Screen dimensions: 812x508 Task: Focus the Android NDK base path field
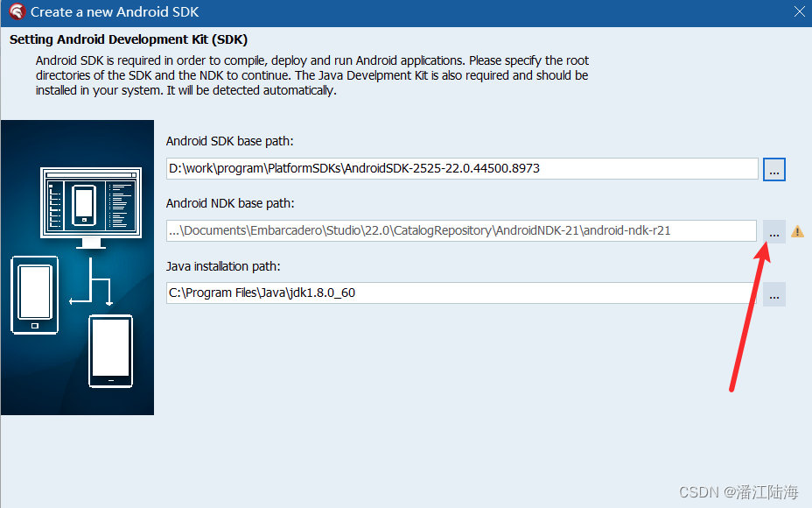(461, 230)
